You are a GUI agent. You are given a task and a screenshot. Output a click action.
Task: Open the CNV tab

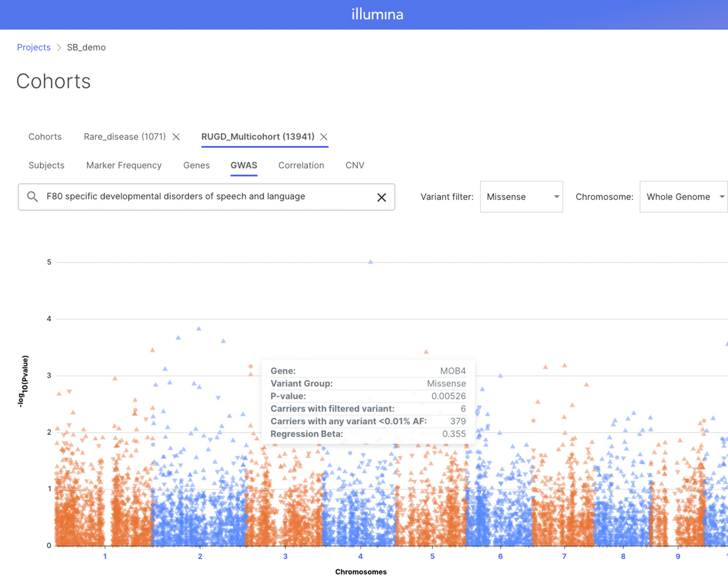(x=355, y=165)
